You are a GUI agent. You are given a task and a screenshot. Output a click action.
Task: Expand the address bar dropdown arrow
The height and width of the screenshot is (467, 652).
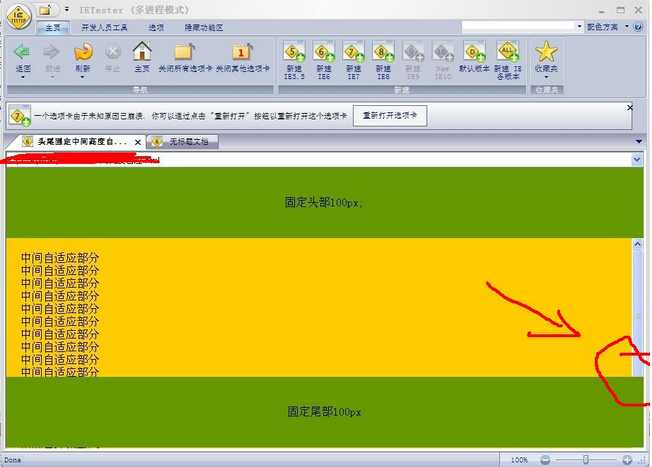tap(637, 159)
